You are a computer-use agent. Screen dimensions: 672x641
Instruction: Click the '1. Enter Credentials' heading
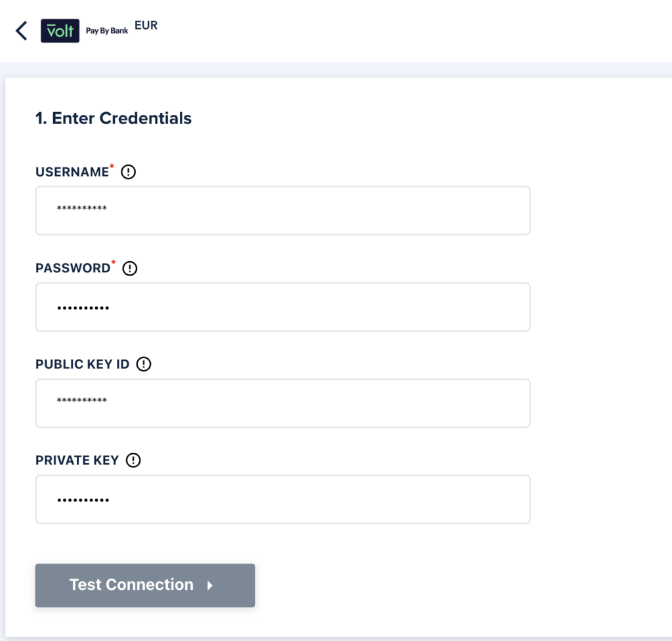click(114, 118)
